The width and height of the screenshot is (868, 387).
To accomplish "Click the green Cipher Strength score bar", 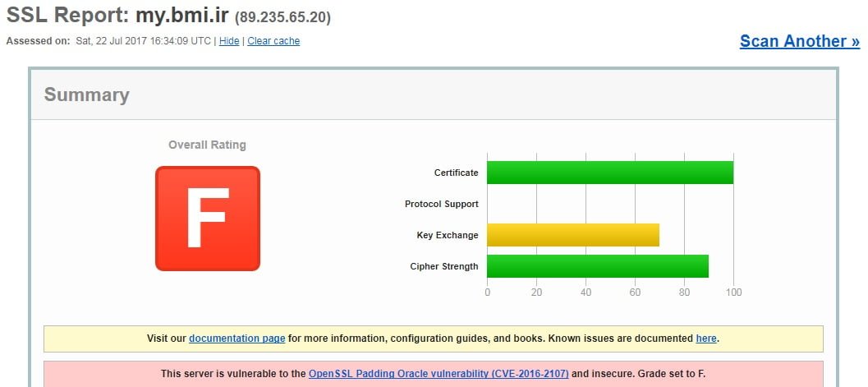I will click(597, 266).
